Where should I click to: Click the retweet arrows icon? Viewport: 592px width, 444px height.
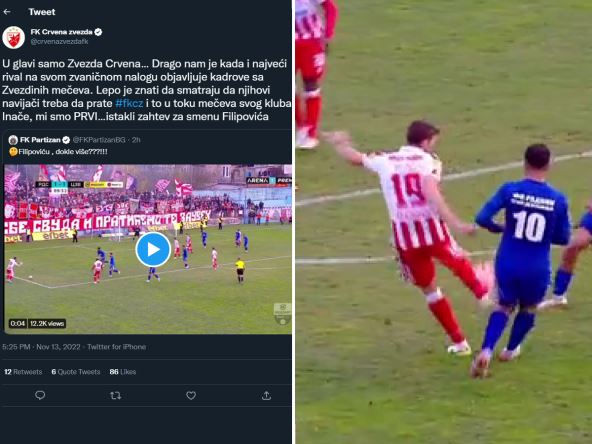[x=116, y=395]
